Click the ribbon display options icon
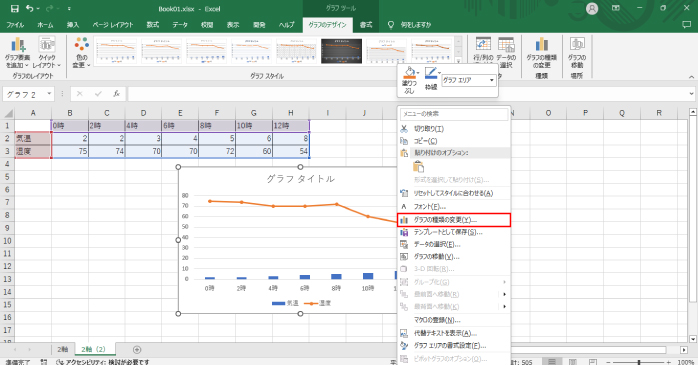This screenshot has height=365, width=698. [x=616, y=8]
